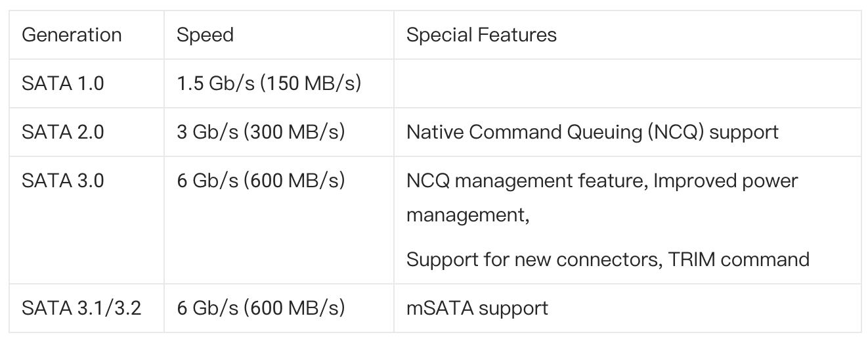This screenshot has height=339, width=868.
Task: Click the word 'management,' on the second line
Action: coord(468,215)
